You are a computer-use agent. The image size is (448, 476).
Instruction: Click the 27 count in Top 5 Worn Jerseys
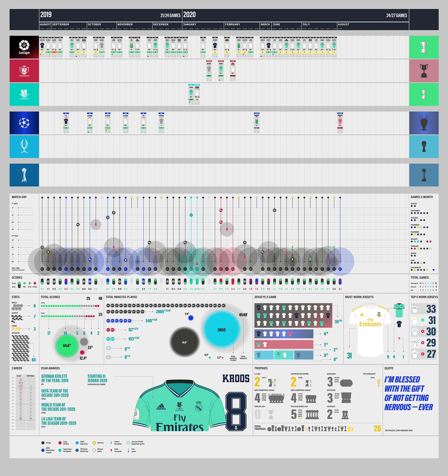pyautogui.click(x=431, y=354)
